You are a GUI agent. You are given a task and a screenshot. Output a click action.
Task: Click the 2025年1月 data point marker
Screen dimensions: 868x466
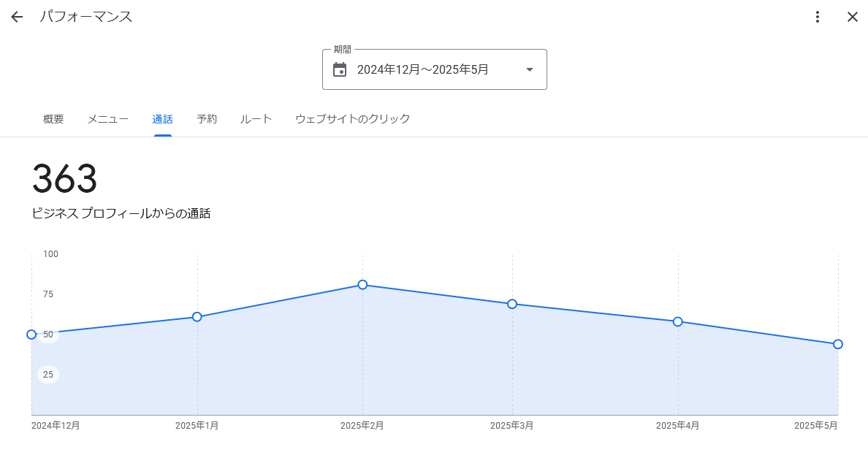(x=197, y=317)
